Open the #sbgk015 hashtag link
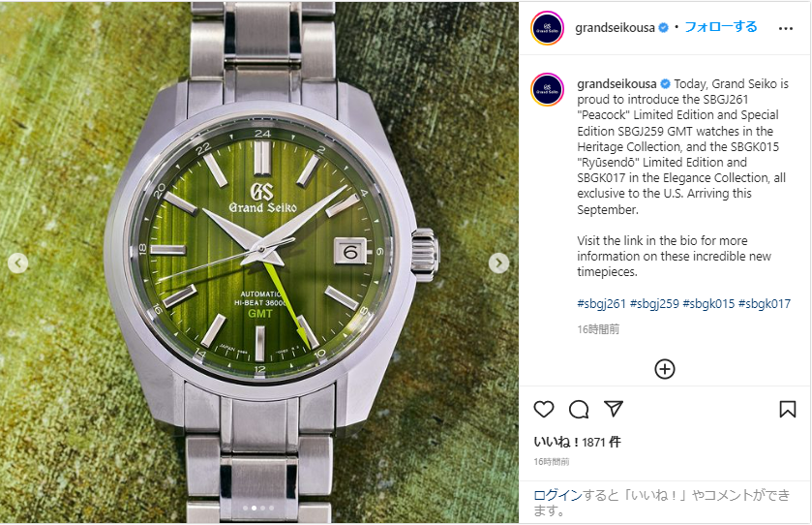The height and width of the screenshot is (525, 812). click(708, 304)
